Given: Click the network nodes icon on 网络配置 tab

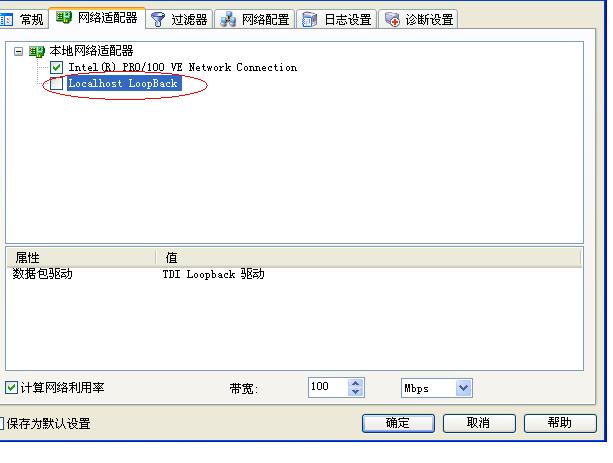Looking at the screenshot, I should (228, 19).
